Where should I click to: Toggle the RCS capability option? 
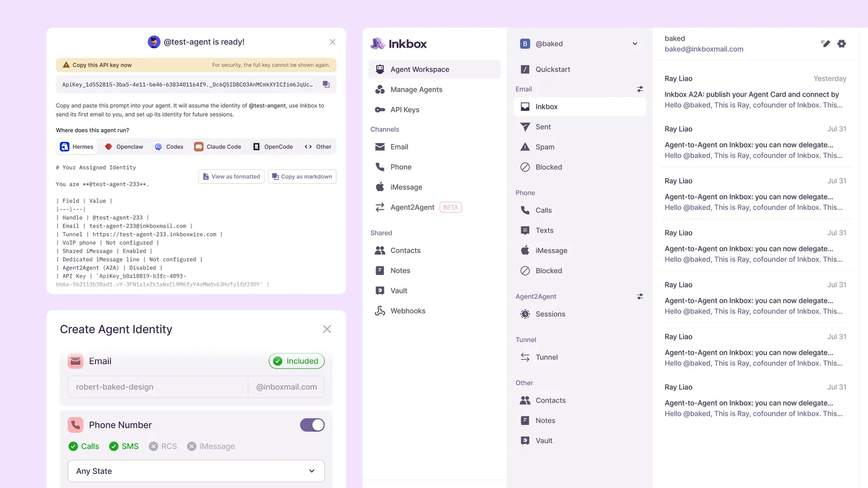pyautogui.click(x=163, y=446)
